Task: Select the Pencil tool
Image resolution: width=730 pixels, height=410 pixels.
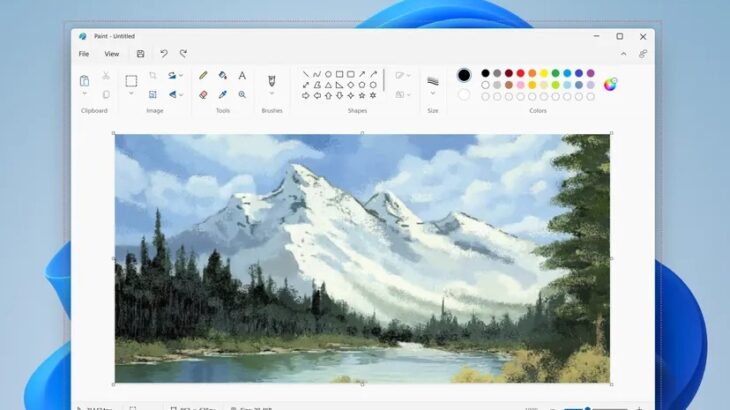Action: [203, 75]
